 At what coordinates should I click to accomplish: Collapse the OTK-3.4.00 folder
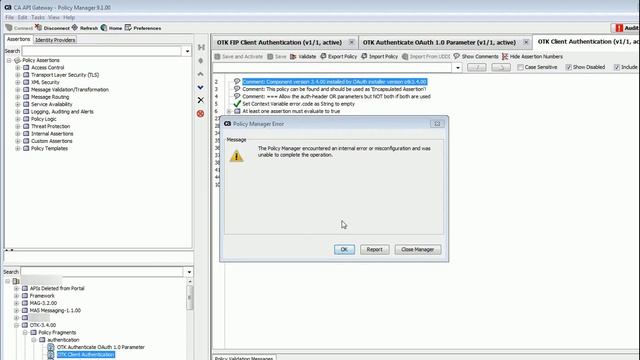click(16, 325)
